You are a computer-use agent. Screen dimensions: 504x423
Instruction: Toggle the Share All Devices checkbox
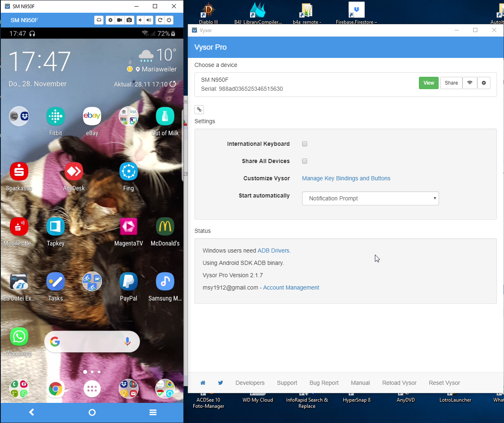tap(305, 161)
